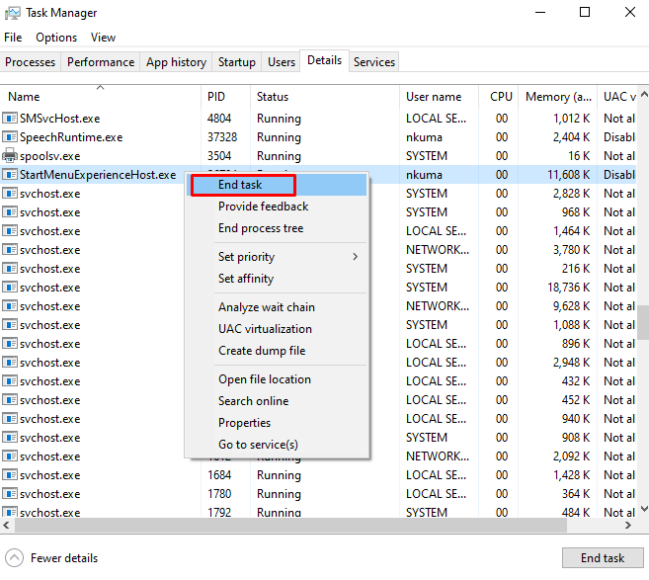Viewport: 649px width, 580px height.
Task: Sort by the Status column header
Action: [325, 97]
